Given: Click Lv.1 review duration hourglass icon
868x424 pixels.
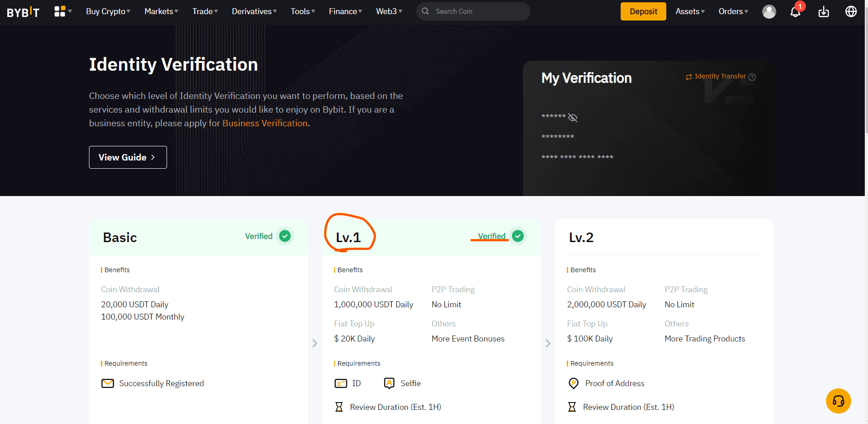Looking at the screenshot, I should click(339, 407).
